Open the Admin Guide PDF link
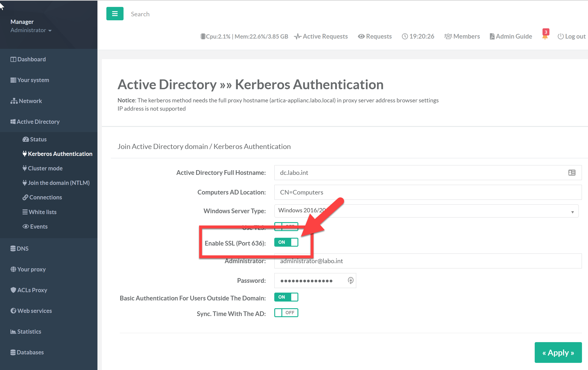 511,36
